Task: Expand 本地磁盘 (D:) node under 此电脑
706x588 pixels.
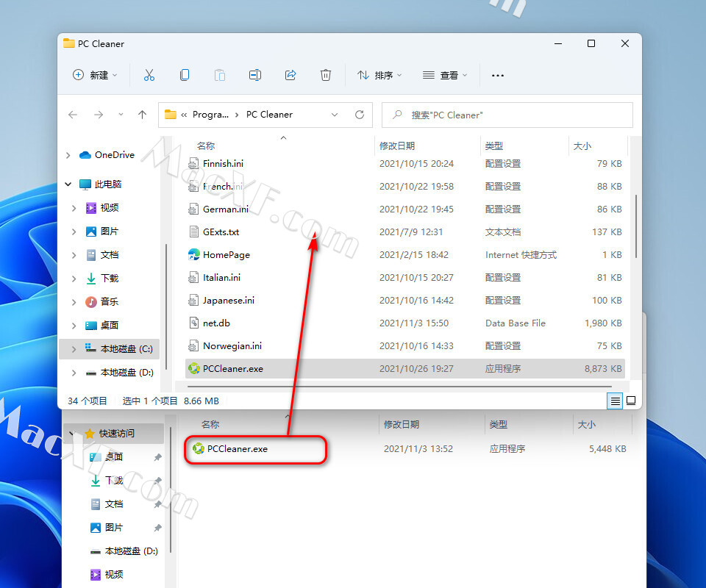Action: click(74, 373)
